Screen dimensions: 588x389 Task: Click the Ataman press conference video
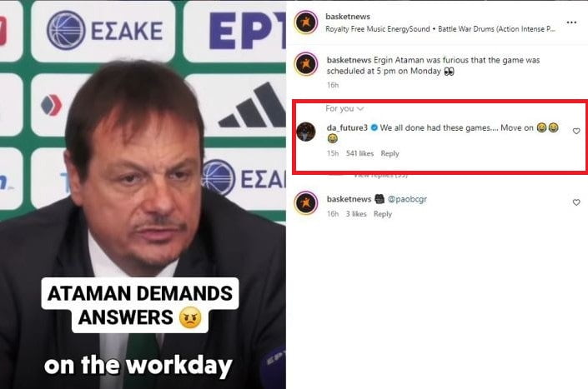coord(143,195)
